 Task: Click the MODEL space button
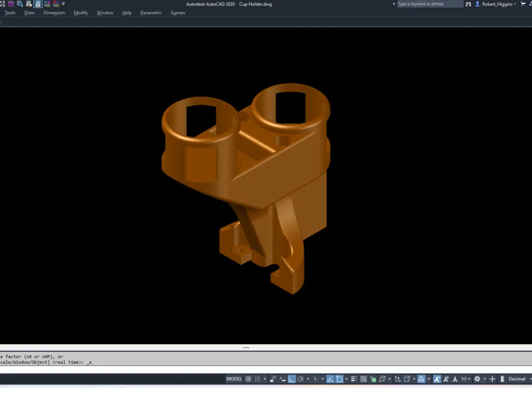(234, 379)
